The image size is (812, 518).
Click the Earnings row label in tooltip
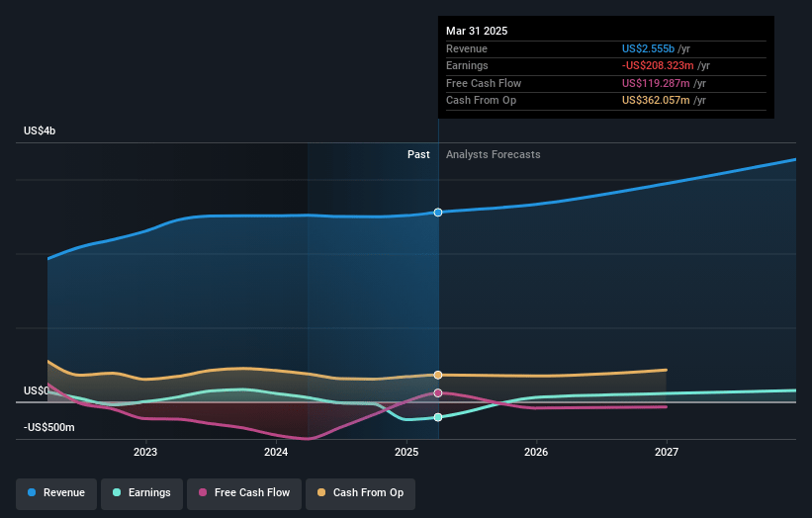pos(467,65)
